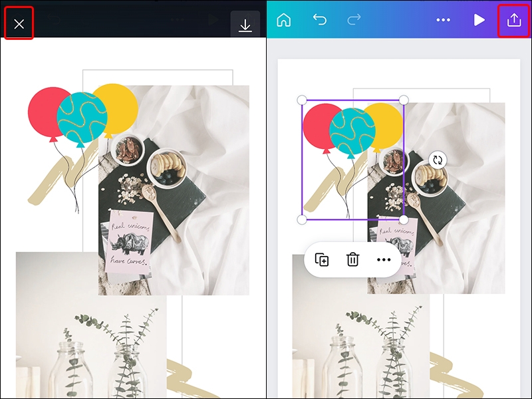The image size is (532, 399).
Task: Preview the design in presentation mode
Action: 478,20
